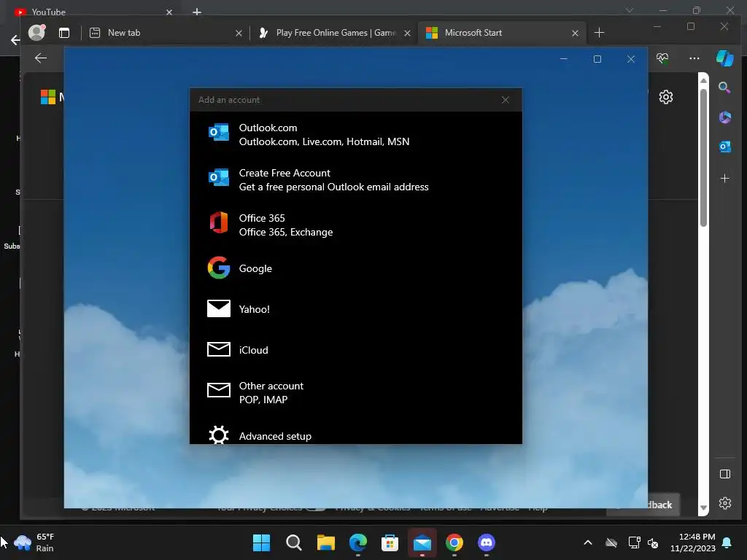This screenshot has height=560, width=747.
Task: Open the Windows Start menu
Action: coord(261,542)
